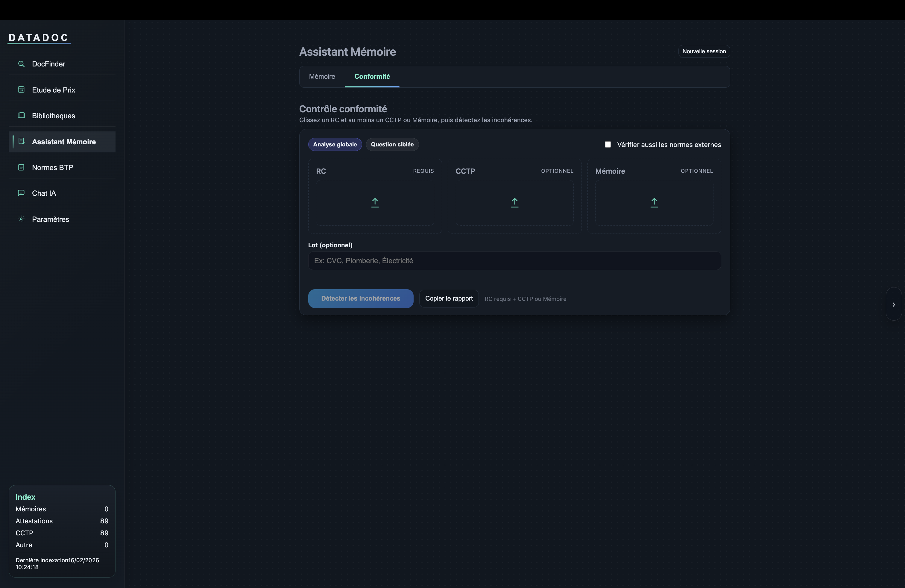
Task: Select the Conformité tab
Action: (372, 76)
